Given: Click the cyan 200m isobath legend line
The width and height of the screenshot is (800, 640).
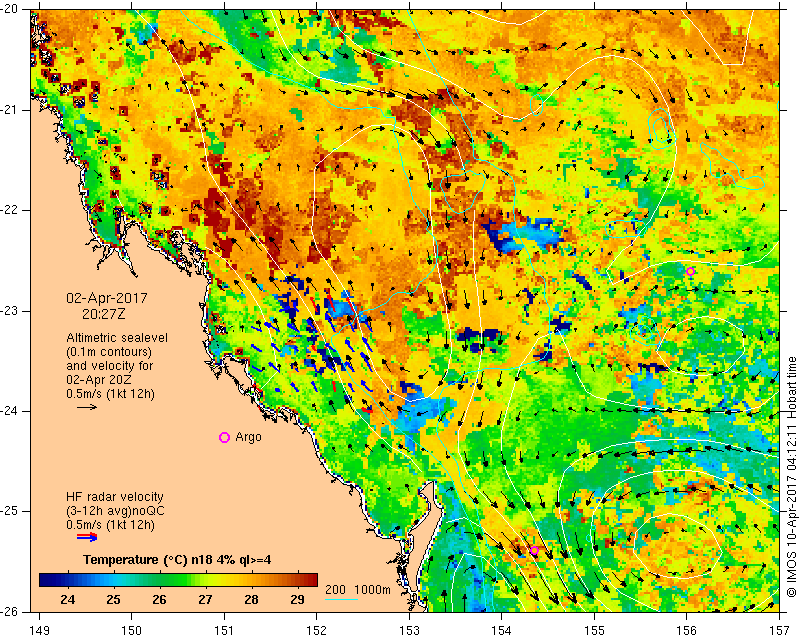Looking at the screenshot, I should (341, 599).
